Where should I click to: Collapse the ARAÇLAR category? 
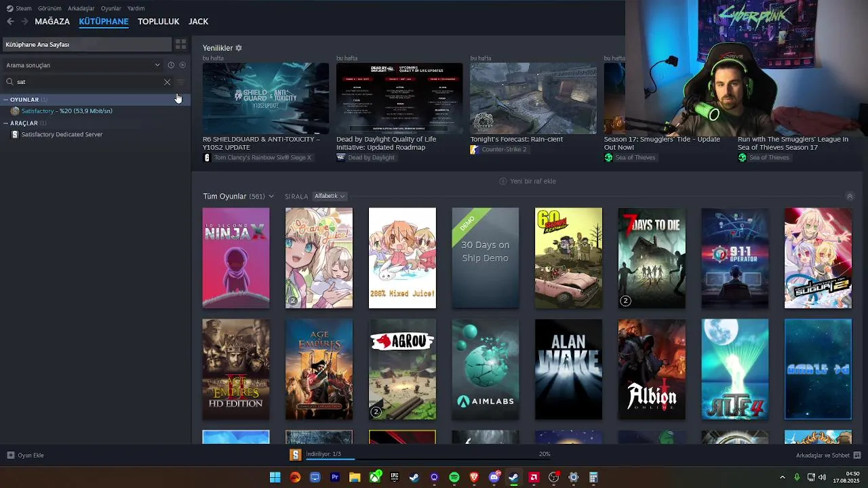pos(5,123)
